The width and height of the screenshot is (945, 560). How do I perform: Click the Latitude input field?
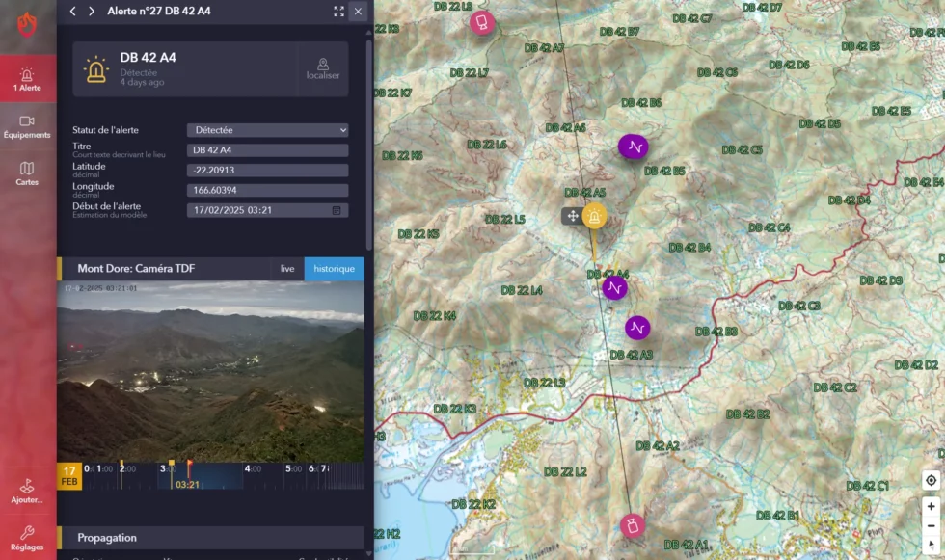pos(267,171)
